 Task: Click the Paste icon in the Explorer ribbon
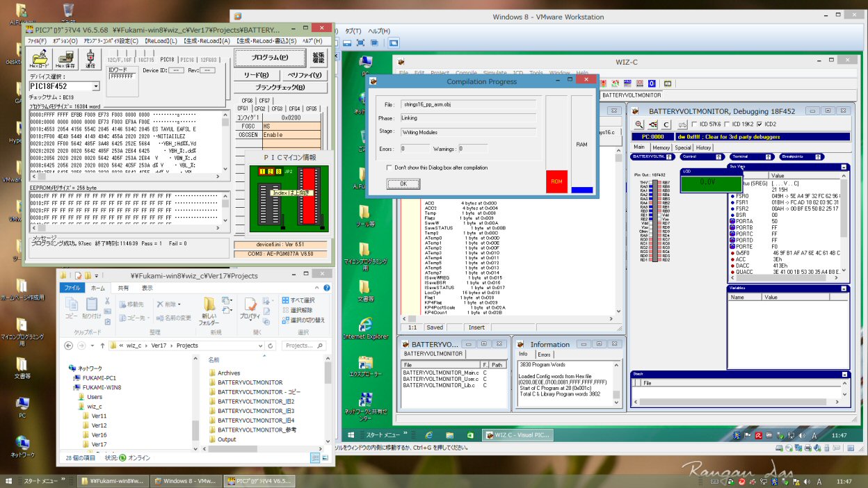pos(92,304)
